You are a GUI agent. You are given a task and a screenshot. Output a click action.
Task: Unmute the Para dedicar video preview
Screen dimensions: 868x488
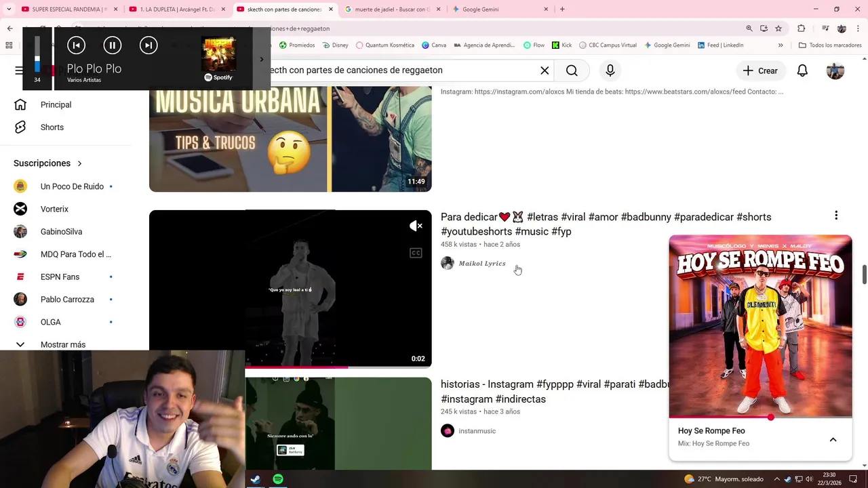point(416,226)
